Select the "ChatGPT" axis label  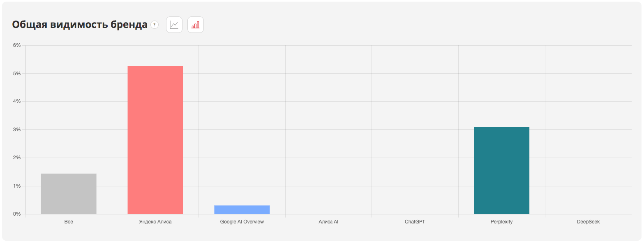tap(415, 222)
